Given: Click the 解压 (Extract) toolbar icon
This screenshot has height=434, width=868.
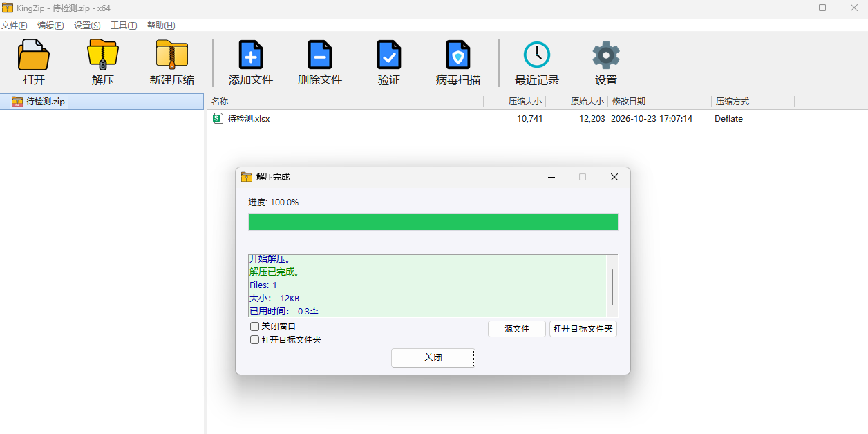Looking at the screenshot, I should [x=102, y=55].
